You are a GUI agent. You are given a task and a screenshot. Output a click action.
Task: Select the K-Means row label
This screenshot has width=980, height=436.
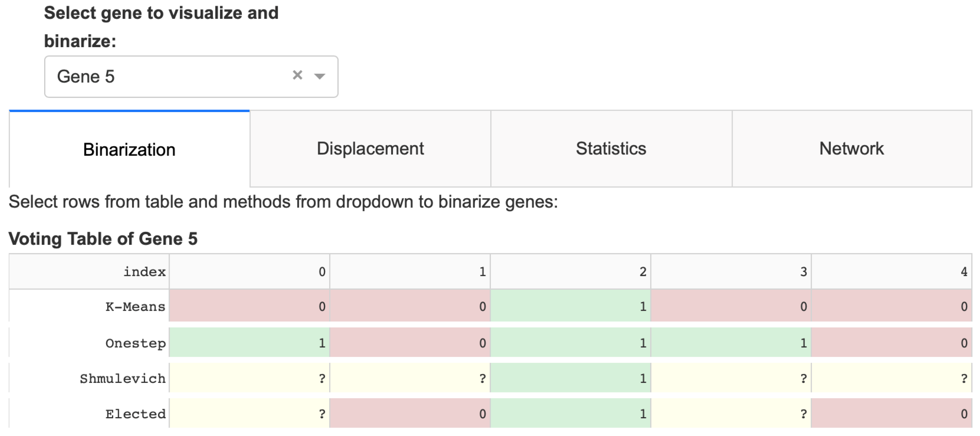135,306
